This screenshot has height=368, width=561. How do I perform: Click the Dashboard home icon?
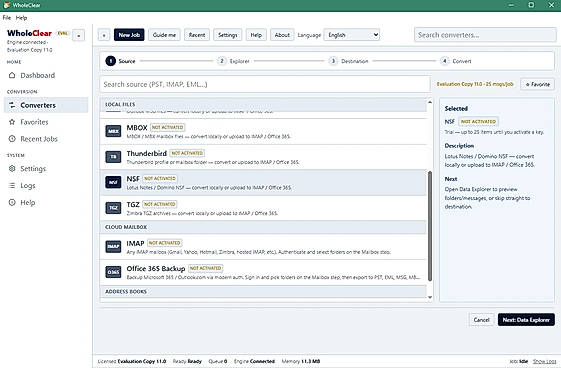(x=12, y=75)
